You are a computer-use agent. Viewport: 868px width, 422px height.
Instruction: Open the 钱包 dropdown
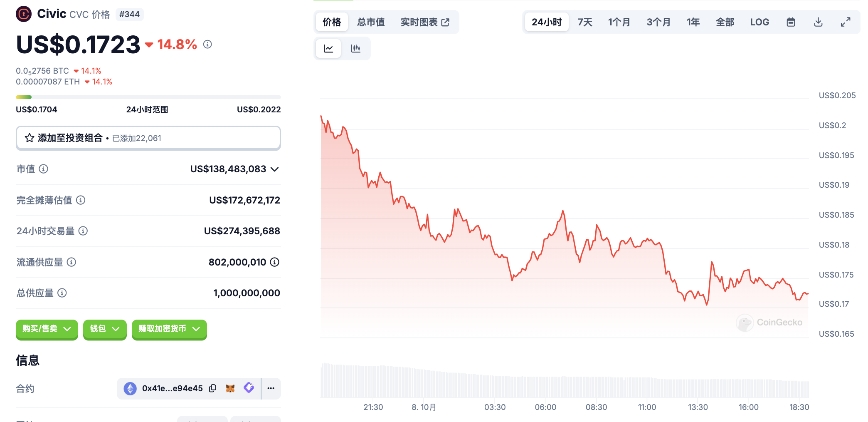(105, 329)
